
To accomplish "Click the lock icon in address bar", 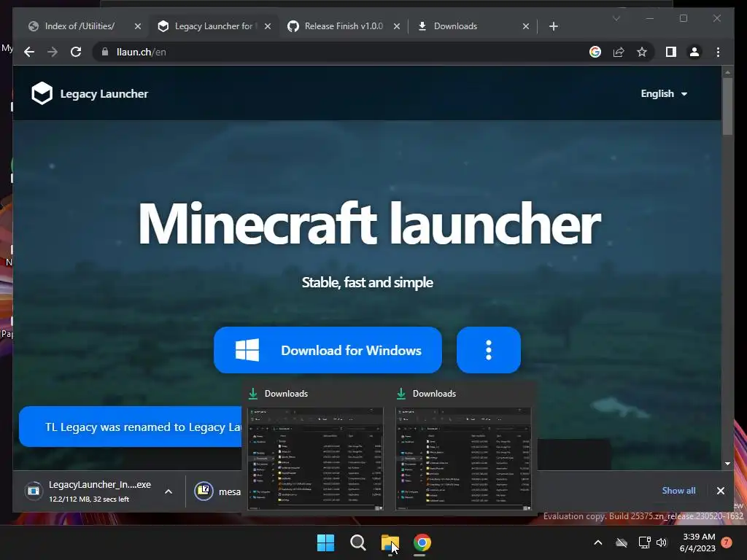I will click(x=105, y=52).
